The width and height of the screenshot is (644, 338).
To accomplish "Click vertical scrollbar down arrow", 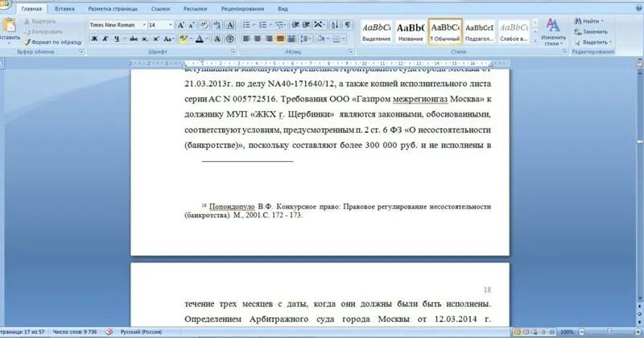I will pyautogui.click(x=639, y=299).
